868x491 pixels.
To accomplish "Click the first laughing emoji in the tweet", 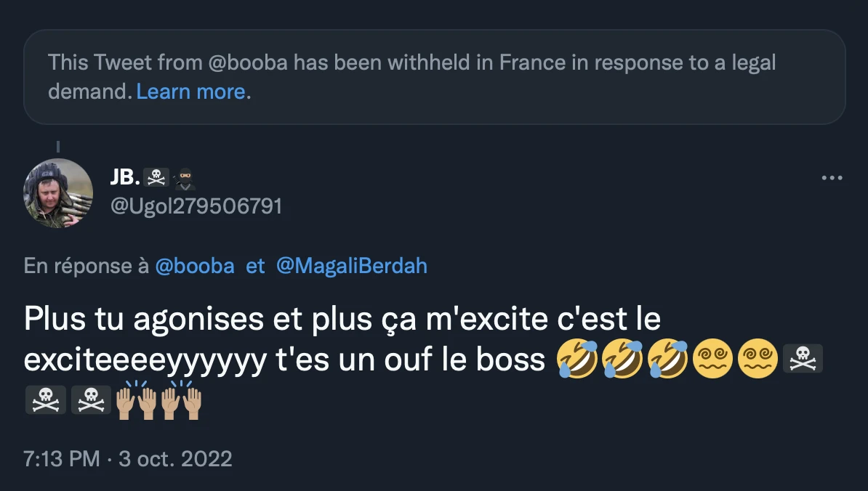I will click(577, 360).
